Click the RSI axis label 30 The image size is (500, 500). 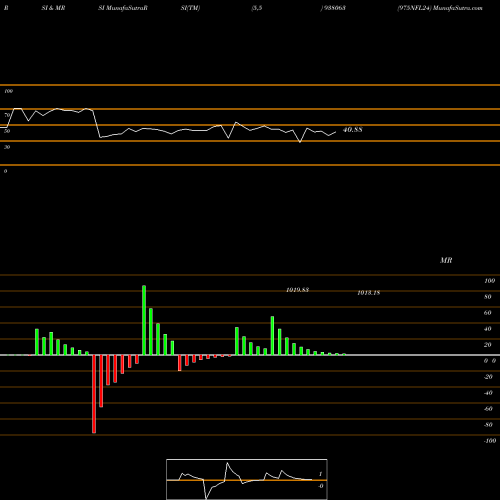(x=7, y=147)
